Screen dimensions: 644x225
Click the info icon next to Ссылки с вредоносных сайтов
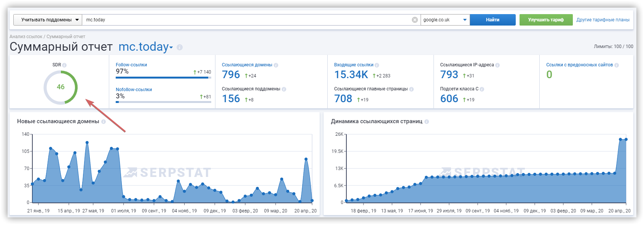(617, 65)
